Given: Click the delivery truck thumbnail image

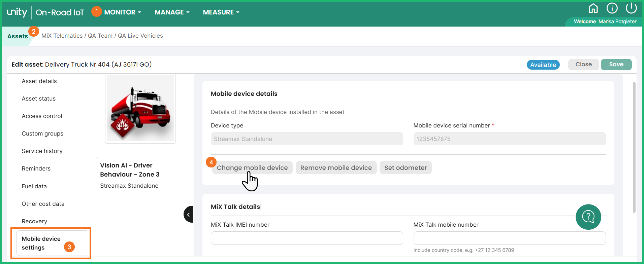Looking at the screenshot, I should pyautogui.click(x=140, y=108).
